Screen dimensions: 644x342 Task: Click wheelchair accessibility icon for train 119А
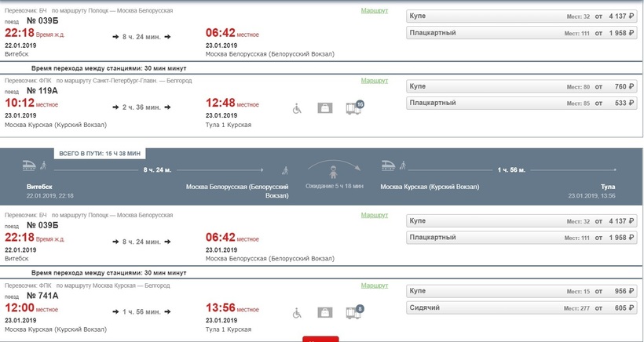297,109
